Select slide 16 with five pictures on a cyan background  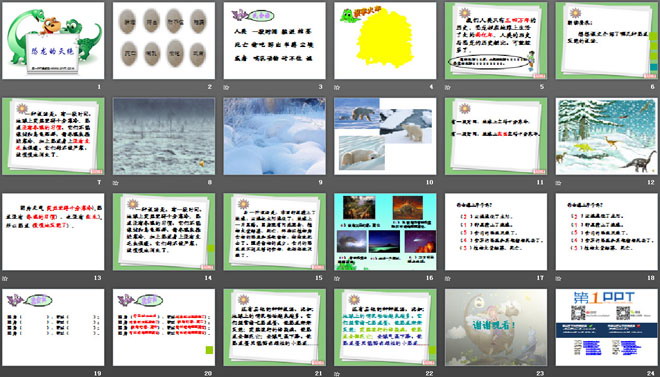point(385,232)
